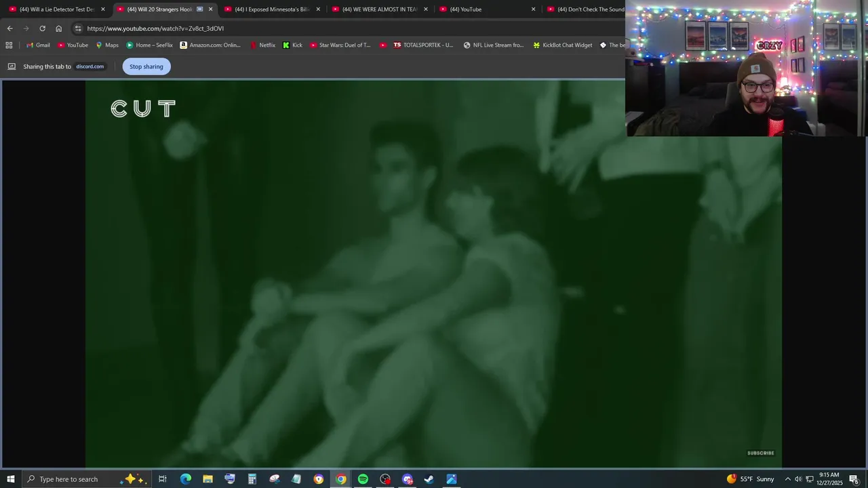The width and height of the screenshot is (868, 488).
Task: Close the 'WE WERE ALMOST IN TEA' tab
Action: [x=426, y=9]
